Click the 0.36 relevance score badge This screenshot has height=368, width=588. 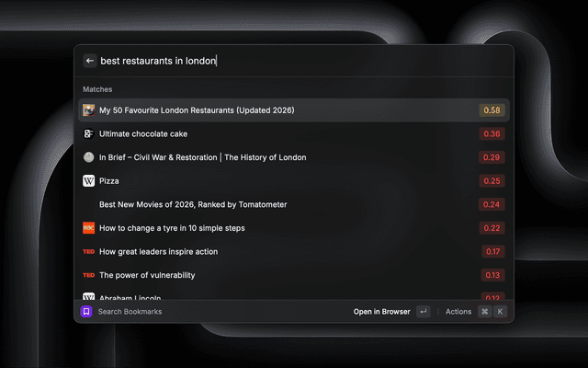(x=492, y=133)
